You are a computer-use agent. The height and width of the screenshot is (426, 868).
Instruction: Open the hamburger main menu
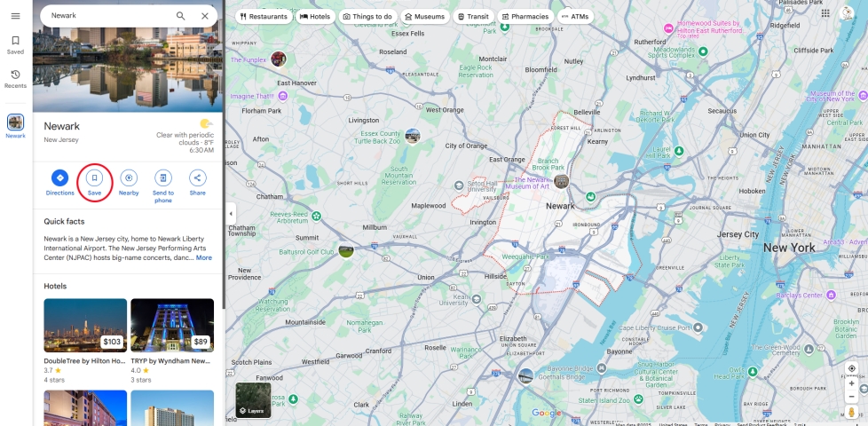[15, 16]
